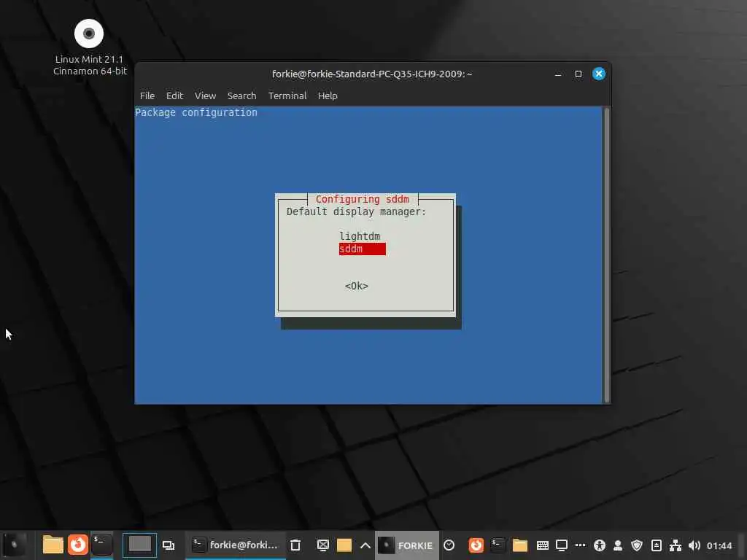Viewport: 747px width, 560px height.
Task: Open the File menu in the terminal
Action: [x=147, y=96]
